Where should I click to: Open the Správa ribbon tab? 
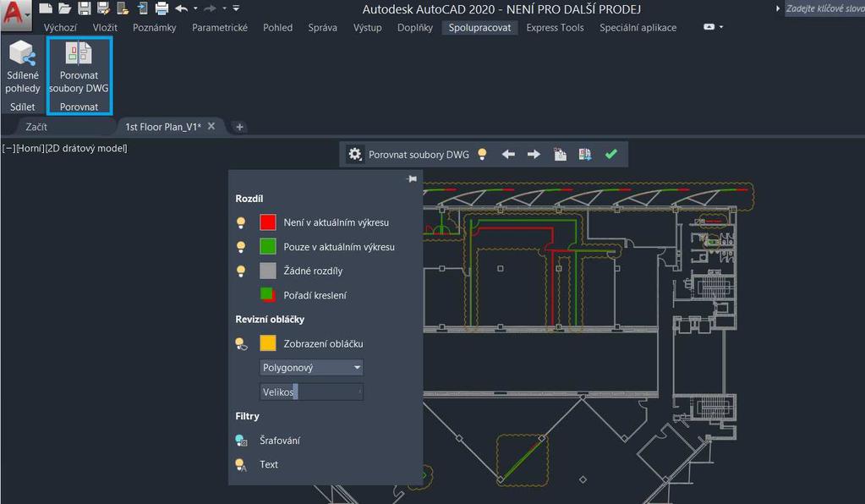click(322, 28)
